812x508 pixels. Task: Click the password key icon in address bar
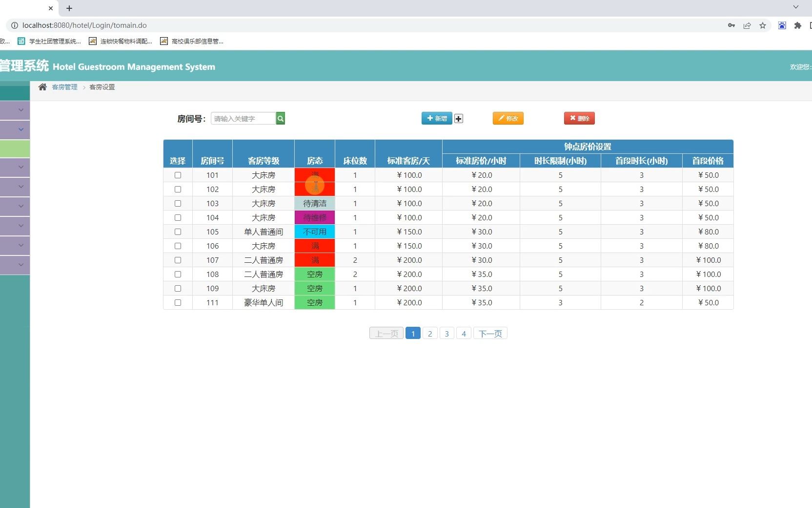(x=731, y=25)
